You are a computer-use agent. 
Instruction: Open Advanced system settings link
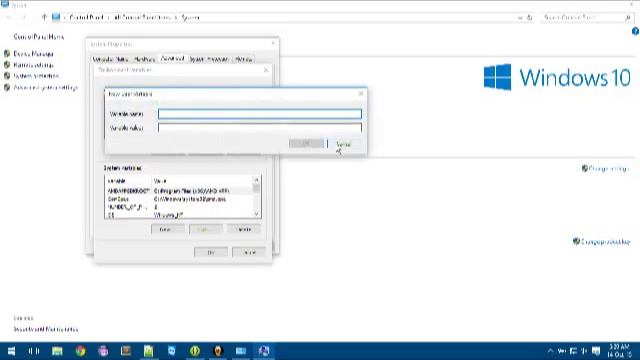(45, 87)
